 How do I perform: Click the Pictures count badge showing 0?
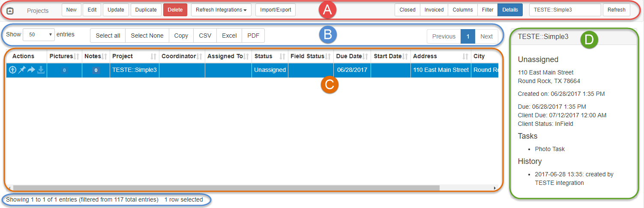point(64,70)
